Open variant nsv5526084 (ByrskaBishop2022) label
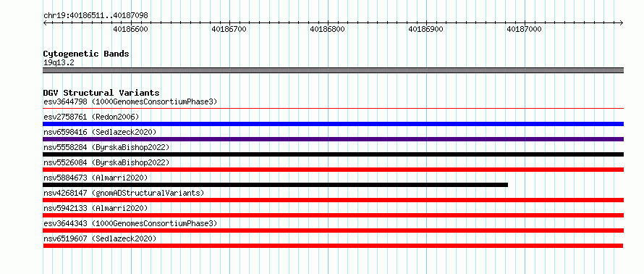This screenshot has width=644, height=274. [x=106, y=162]
